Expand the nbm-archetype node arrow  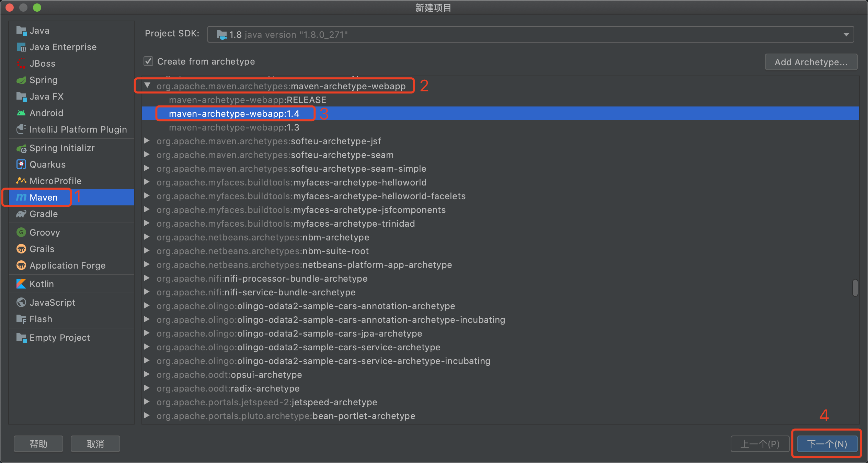pos(147,237)
